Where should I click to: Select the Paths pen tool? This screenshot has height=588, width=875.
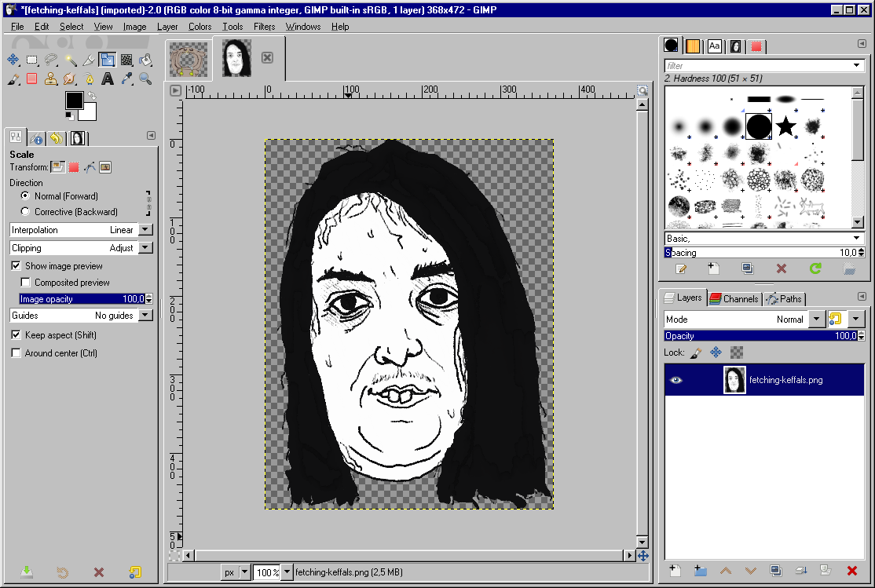(89, 79)
